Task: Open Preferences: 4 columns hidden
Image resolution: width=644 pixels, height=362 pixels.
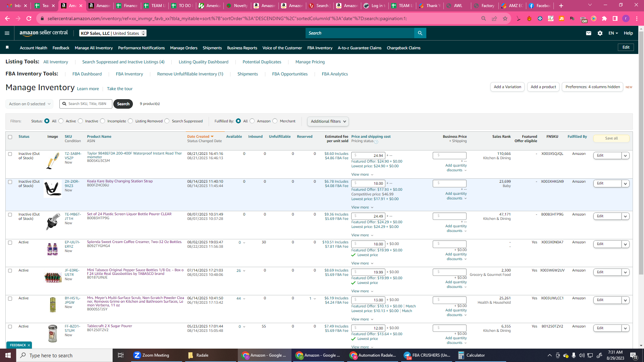Action: pyautogui.click(x=593, y=87)
